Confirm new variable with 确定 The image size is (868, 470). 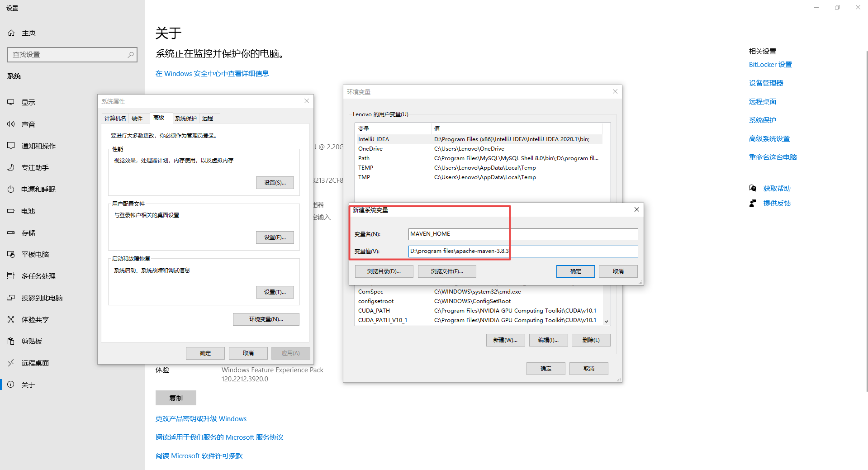pos(576,271)
